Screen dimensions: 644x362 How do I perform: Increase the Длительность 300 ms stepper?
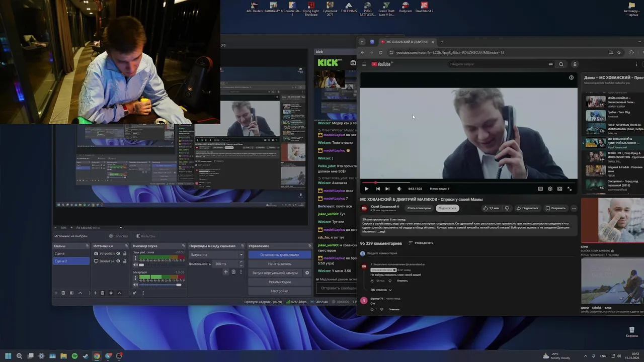click(242, 262)
